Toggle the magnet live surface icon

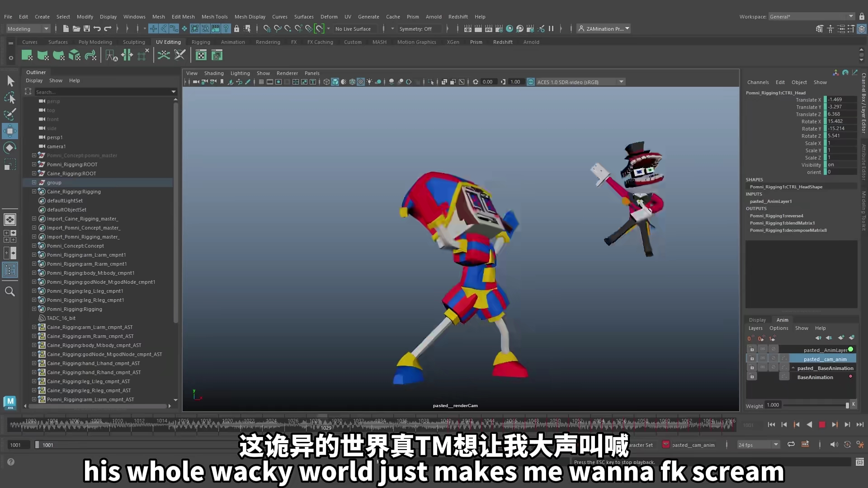319,28
